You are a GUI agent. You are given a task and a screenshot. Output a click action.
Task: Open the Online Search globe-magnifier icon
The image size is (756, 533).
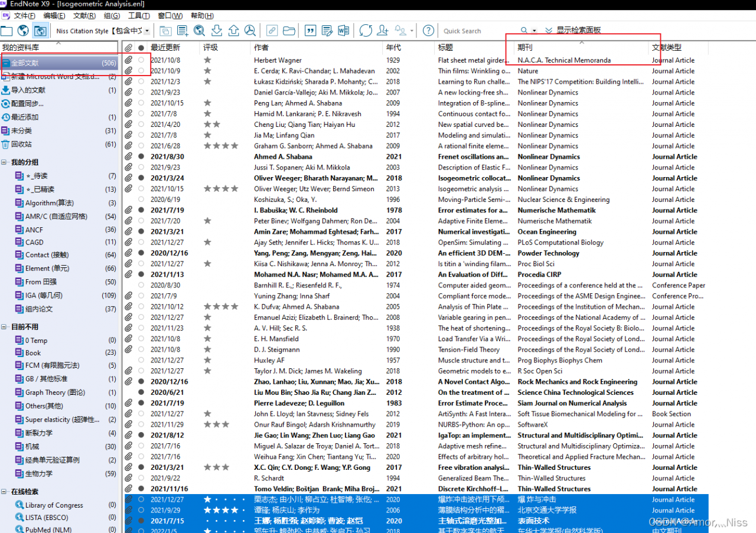(200, 31)
